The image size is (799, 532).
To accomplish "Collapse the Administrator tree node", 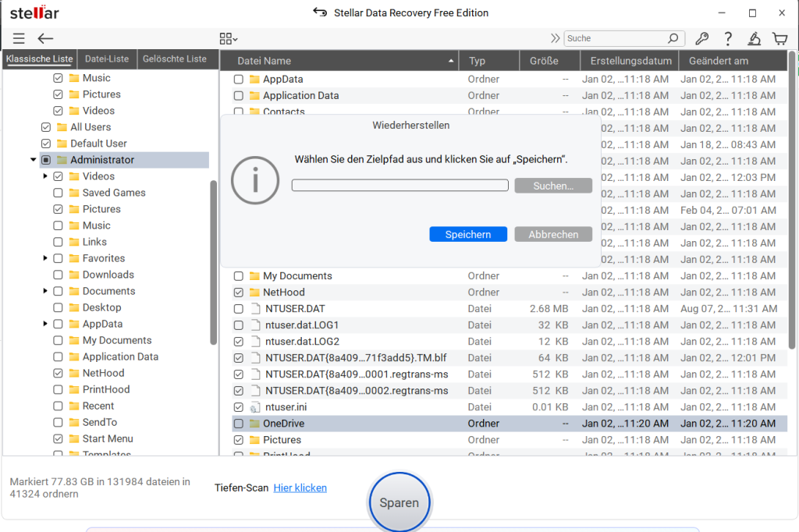I will 34,160.
